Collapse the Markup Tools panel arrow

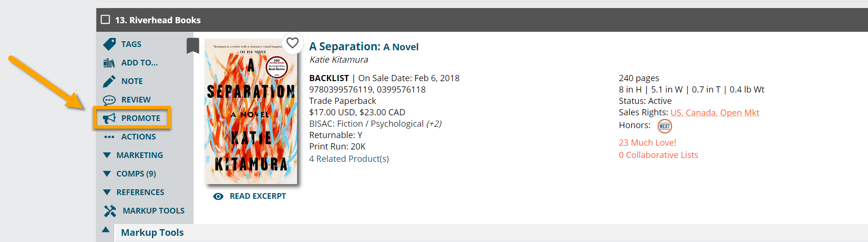pyautogui.click(x=106, y=230)
